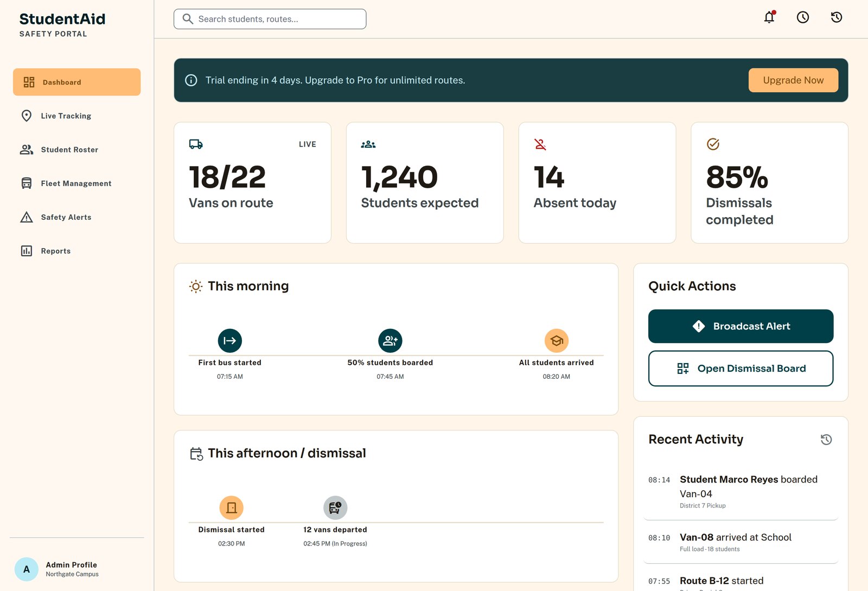
Task: Click the Reports chart icon
Action: [x=27, y=251]
